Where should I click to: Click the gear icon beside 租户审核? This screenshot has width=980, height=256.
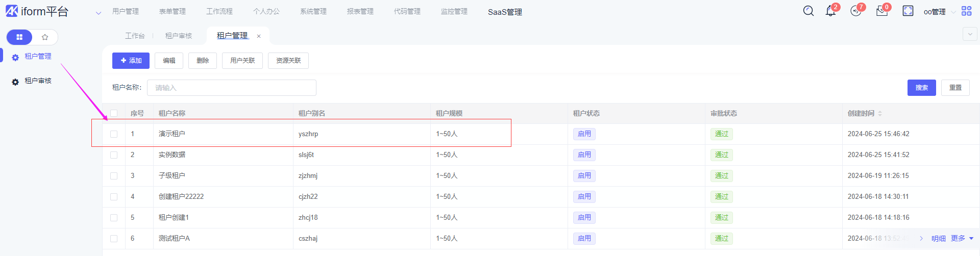15,82
